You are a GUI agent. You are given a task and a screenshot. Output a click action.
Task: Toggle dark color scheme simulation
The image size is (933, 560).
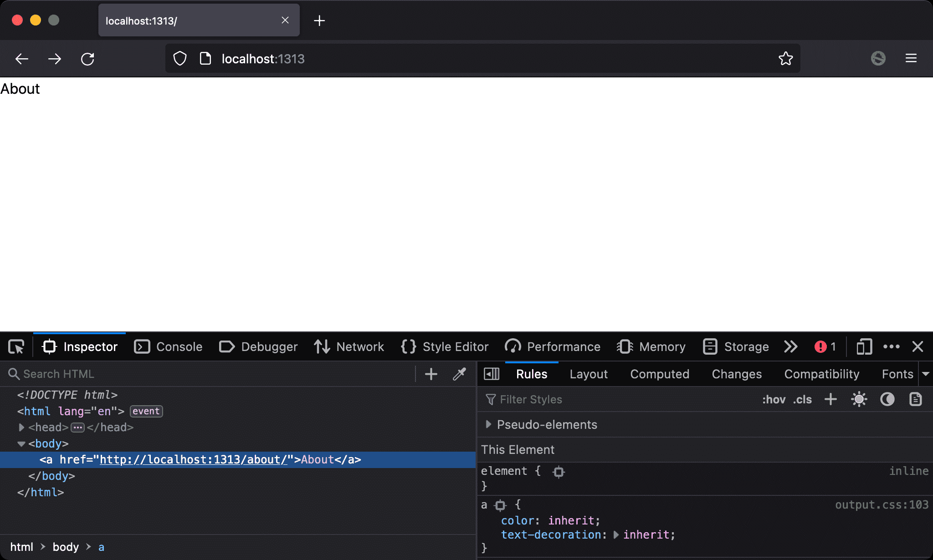(x=887, y=399)
